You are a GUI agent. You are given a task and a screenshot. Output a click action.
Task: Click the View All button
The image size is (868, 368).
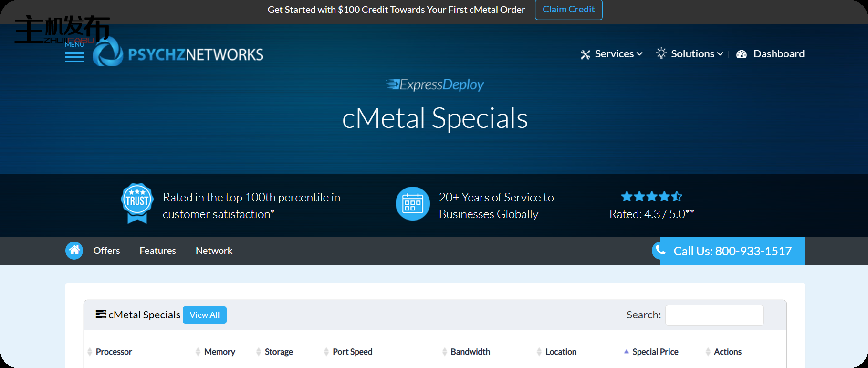click(204, 315)
